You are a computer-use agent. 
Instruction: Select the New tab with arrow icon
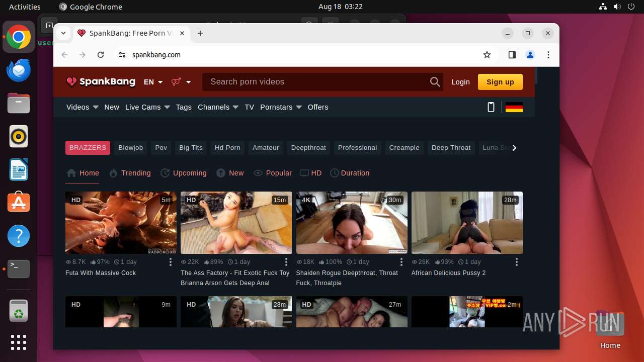(230, 173)
